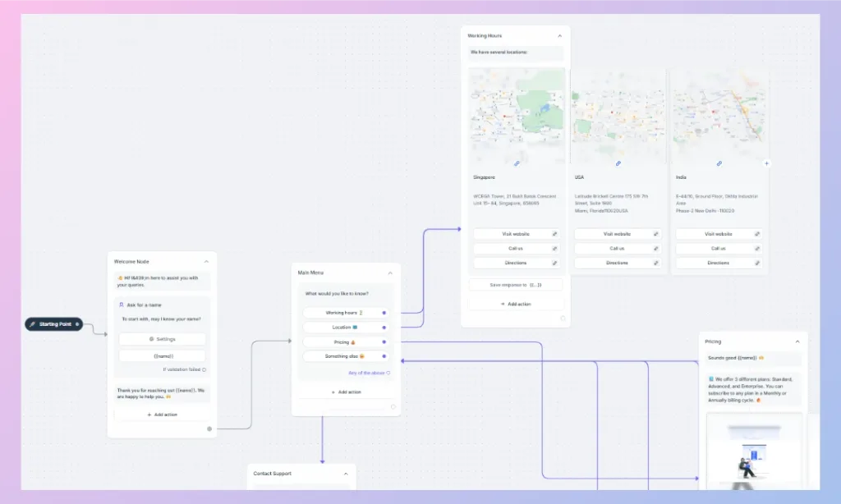Click the Pricing card illustration image
841x504 pixels.
point(754,451)
